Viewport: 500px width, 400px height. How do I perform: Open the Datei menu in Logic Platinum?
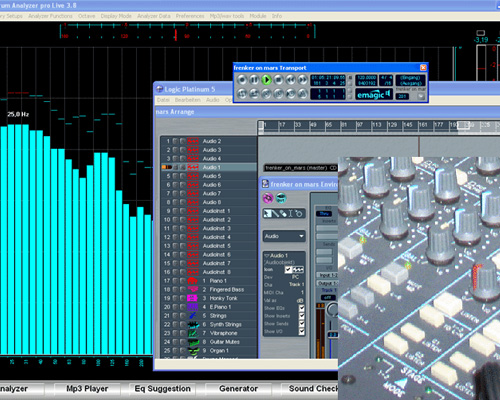pos(163,100)
